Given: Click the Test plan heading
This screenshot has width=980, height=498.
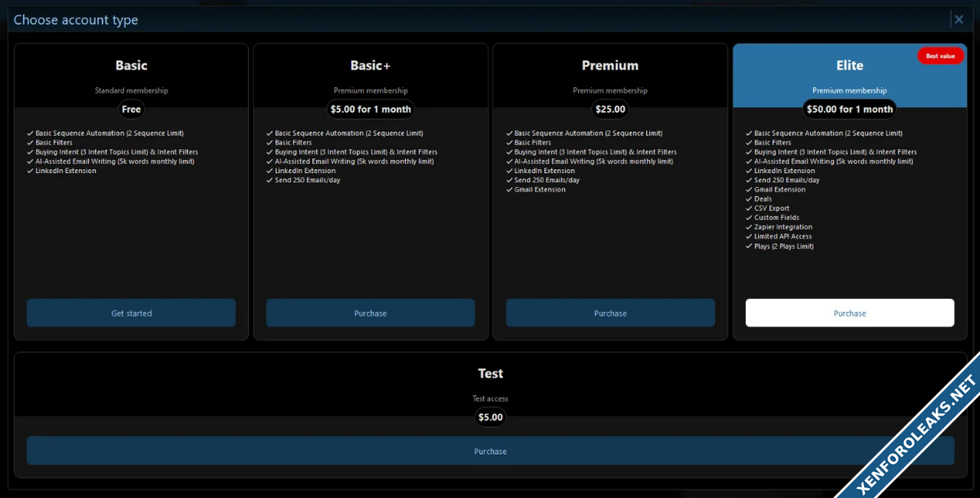Looking at the screenshot, I should click(x=490, y=373).
